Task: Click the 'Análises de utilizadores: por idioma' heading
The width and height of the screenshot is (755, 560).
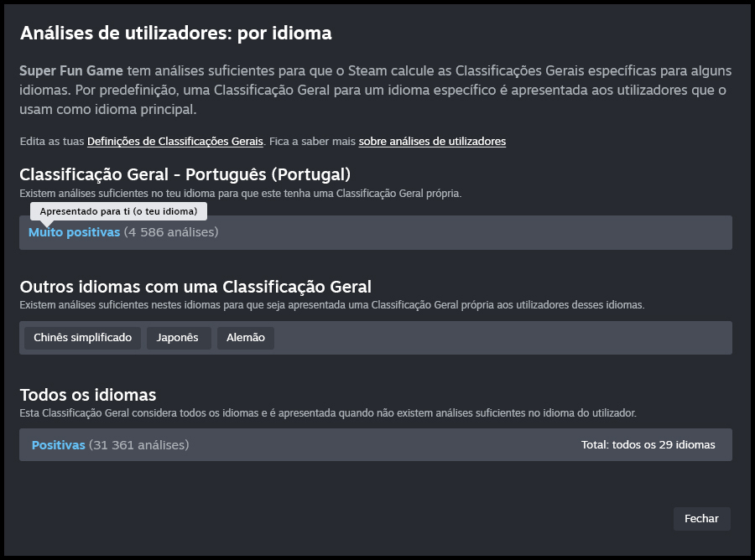Action: pyautogui.click(x=176, y=34)
